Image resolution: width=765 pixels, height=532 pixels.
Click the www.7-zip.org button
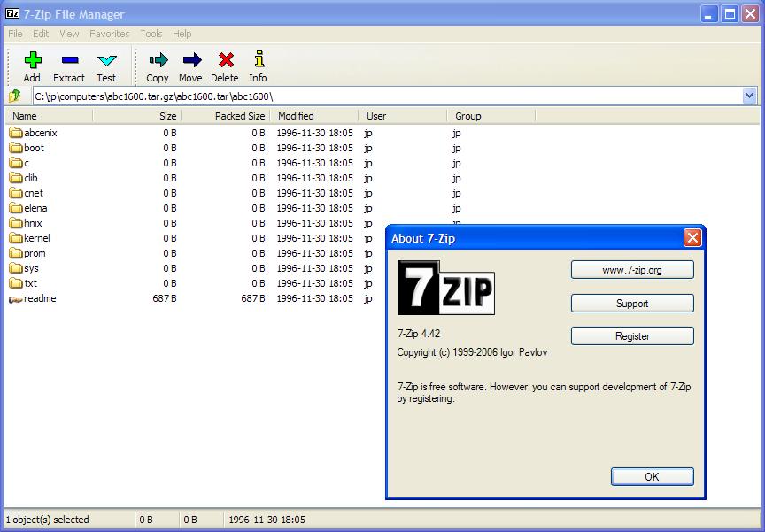pyautogui.click(x=632, y=270)
